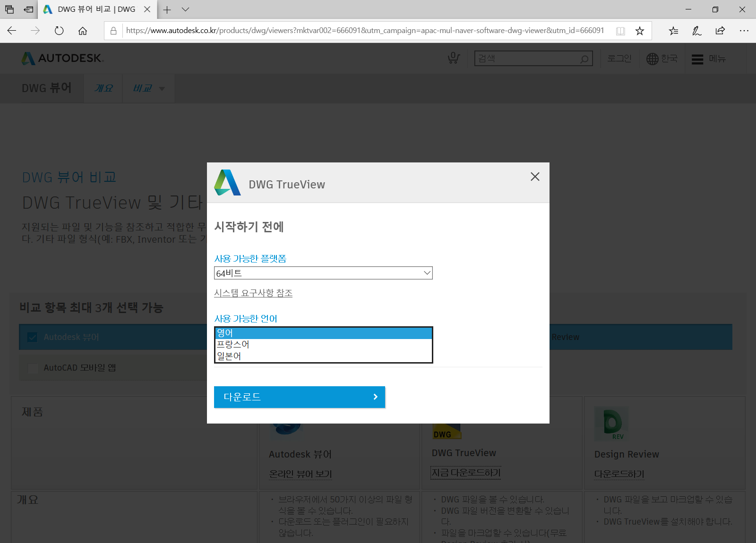Refresh the current page

click(x=59, y=31)
